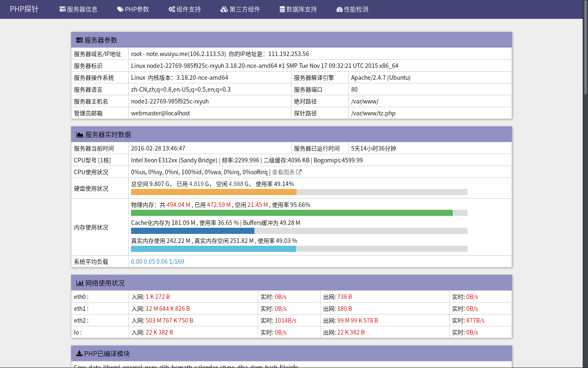Click the download icon in PHP已编译模块 header

[x=79, y=354]
